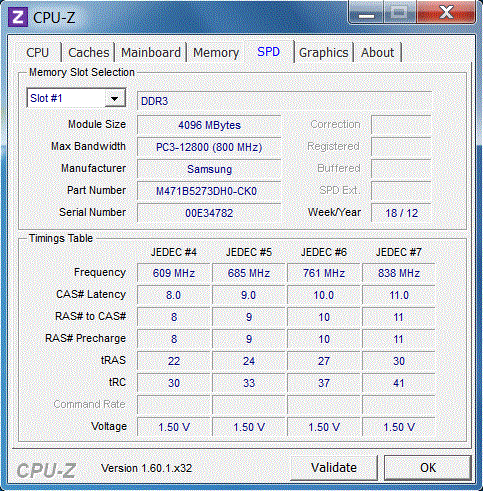Click the tRAS value 22
This screenshot has height=491, width=483.
(x=174, y=361)
